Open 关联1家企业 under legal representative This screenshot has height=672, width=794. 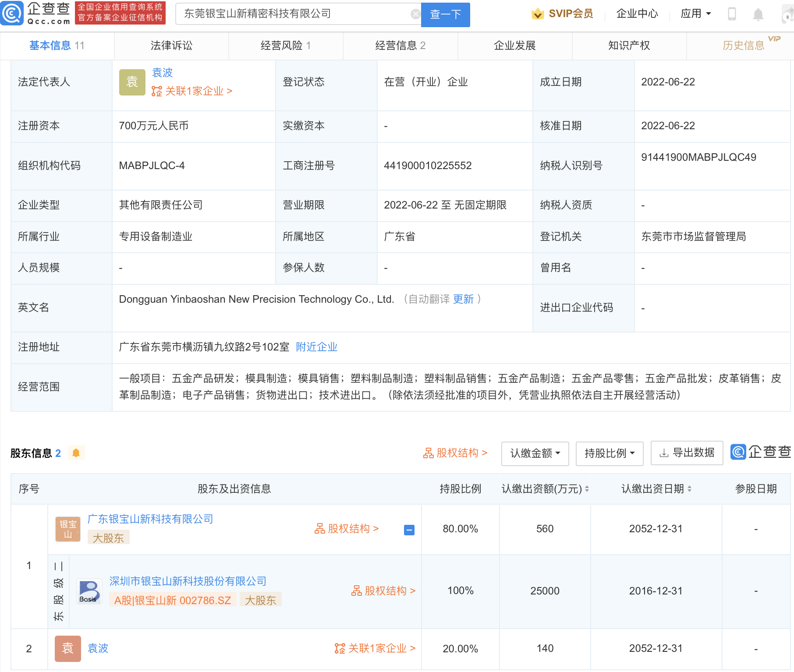(x=192, y=91)
